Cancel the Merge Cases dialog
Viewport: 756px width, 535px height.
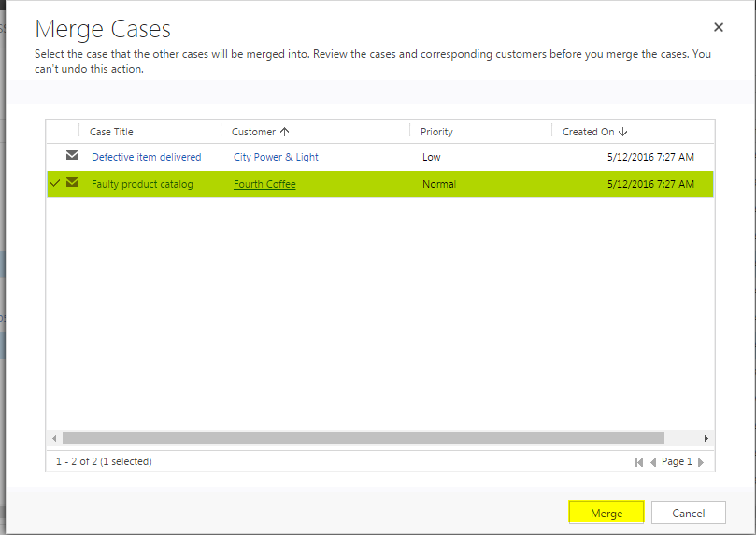688,513
